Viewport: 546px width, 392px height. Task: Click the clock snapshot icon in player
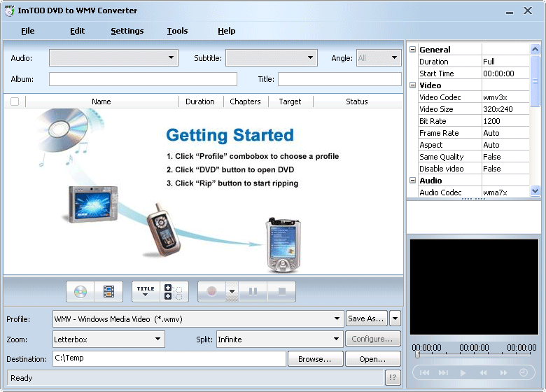tap(523, 373)
